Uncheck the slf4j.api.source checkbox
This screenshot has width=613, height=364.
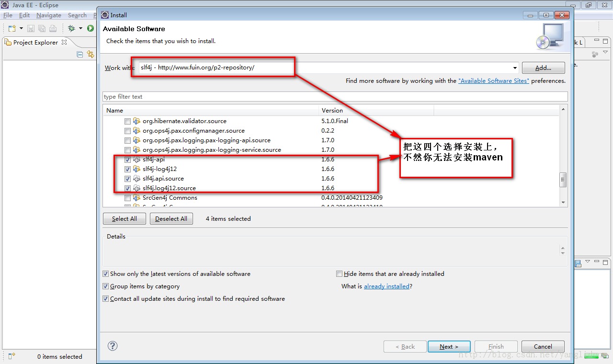click(x=127, y=179)
